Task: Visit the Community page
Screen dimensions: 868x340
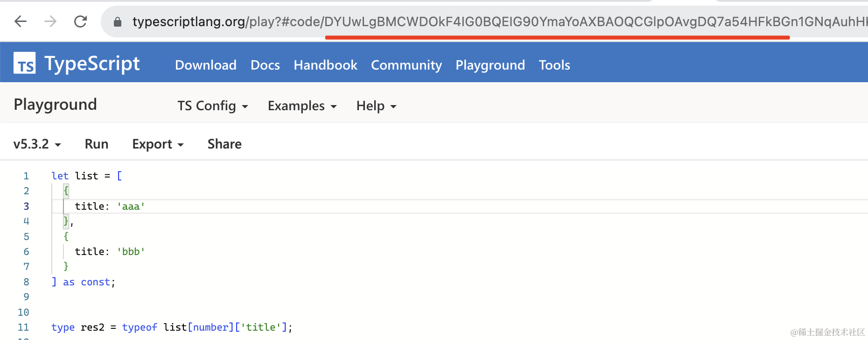Action: click(406, 65)
